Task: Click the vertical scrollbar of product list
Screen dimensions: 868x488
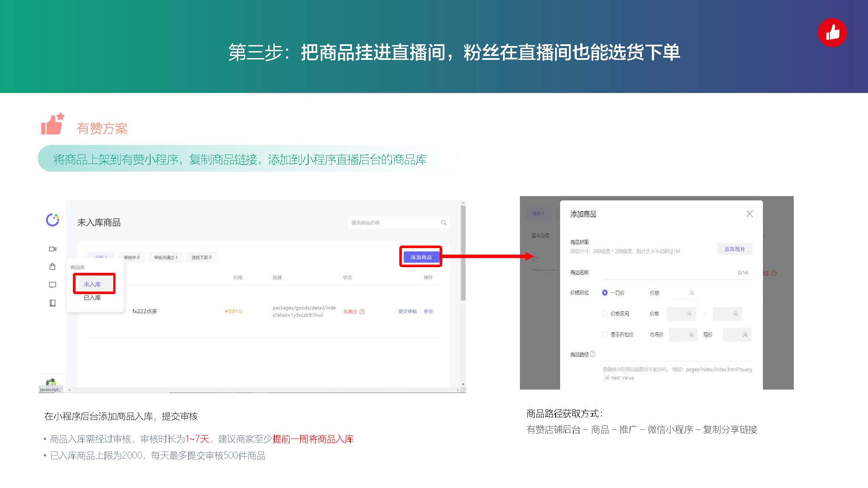Action: coord(463,253)
